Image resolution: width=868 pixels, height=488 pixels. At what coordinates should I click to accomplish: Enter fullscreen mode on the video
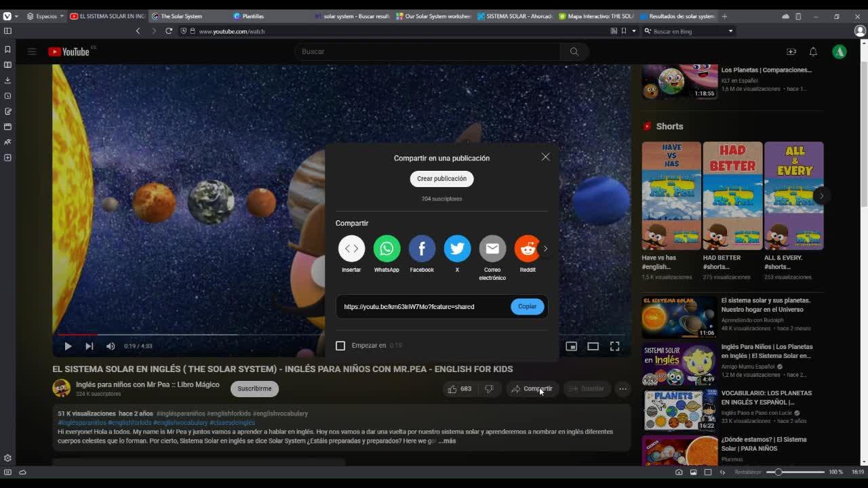click(x=614, y=346)
